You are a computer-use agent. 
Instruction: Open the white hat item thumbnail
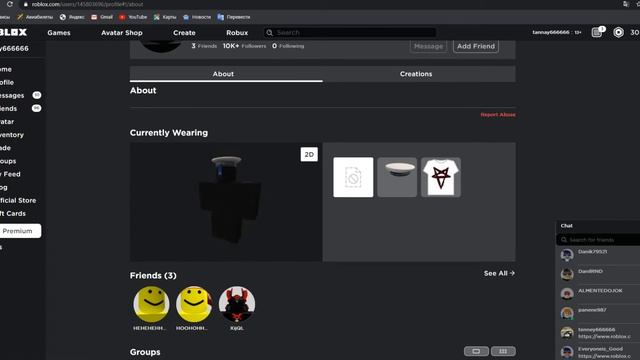click(x=397, y=177)
